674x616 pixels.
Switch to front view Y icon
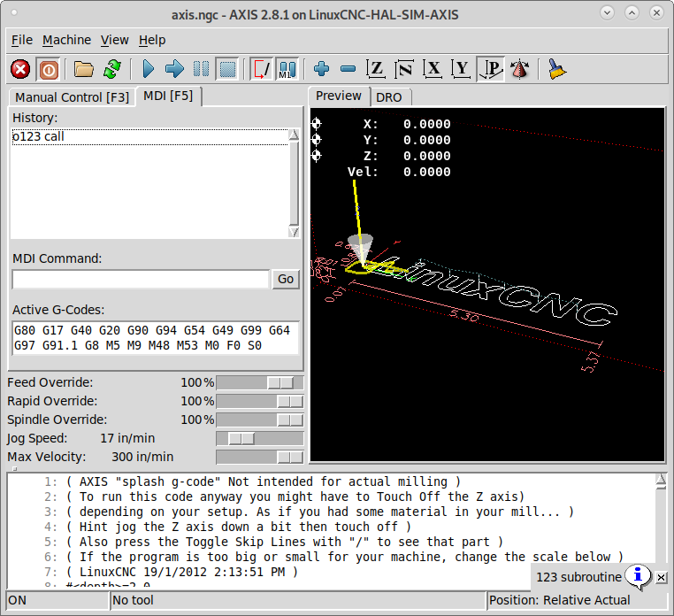[461, 69]
